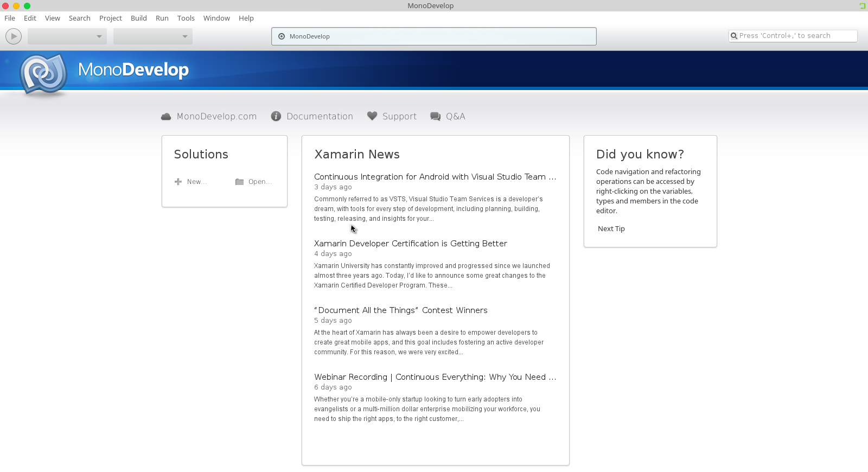This screenshot has width=868, height=472.
Task: Click the chat bubbles icon beside Q&A
Action: (436, 116)
